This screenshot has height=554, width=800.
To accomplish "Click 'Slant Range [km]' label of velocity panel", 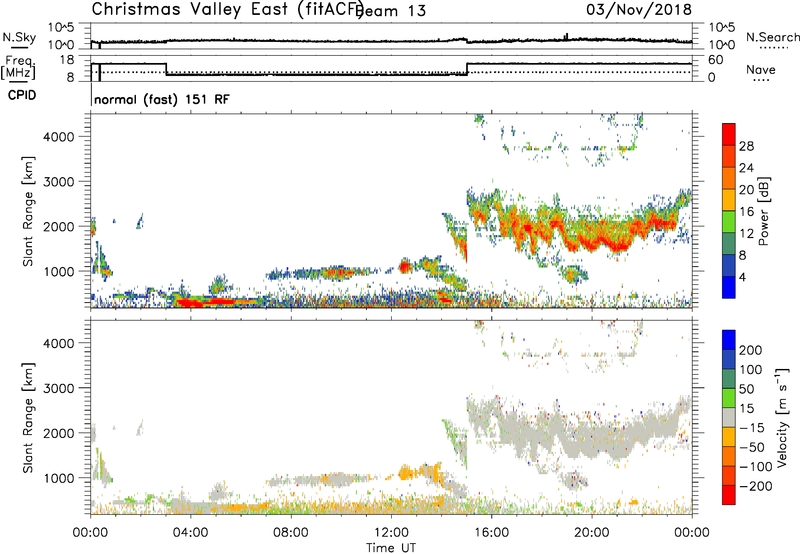I will click(28, 417).
